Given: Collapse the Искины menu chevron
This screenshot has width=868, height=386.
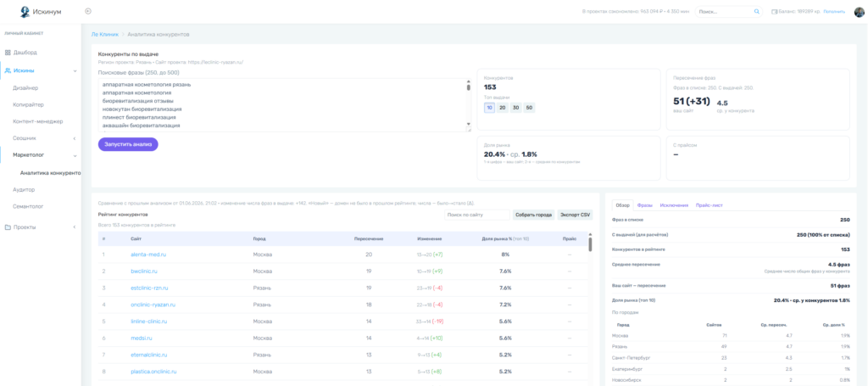Looking at the screenshot, I should point(75,71).
